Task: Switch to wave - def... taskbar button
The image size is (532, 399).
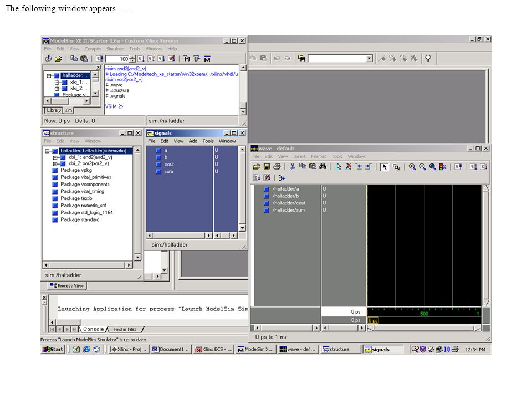Action: [298, 350]
